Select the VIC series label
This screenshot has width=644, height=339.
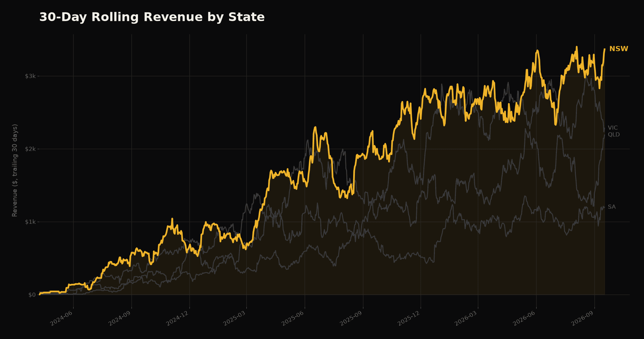(x=613, y=128)
